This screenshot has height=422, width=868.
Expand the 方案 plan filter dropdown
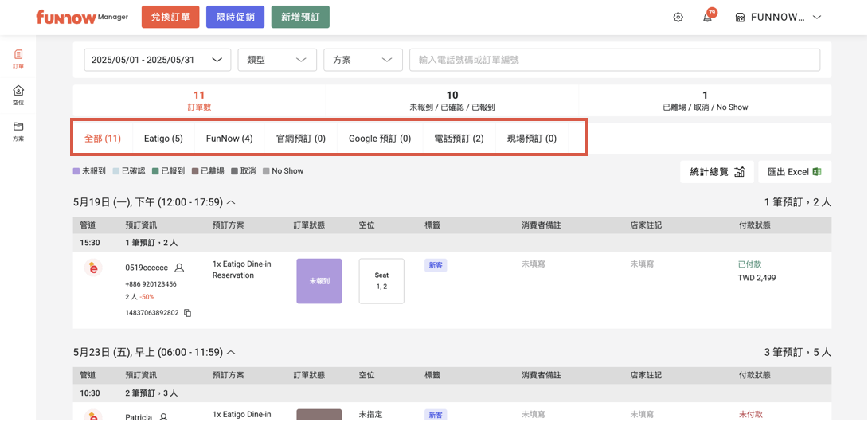tap(362, 60)
